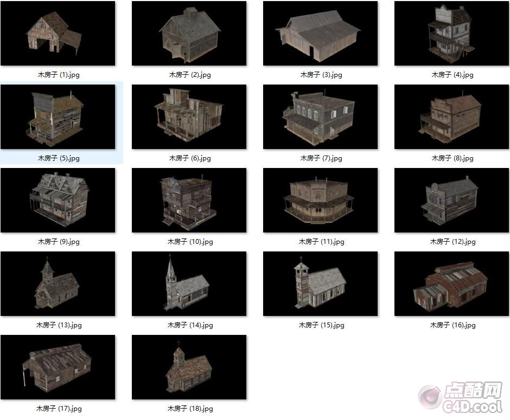The image size is (510, 420).
Task: Select the thumbnail of 木房子 (8).jpg
Action: 451,117
